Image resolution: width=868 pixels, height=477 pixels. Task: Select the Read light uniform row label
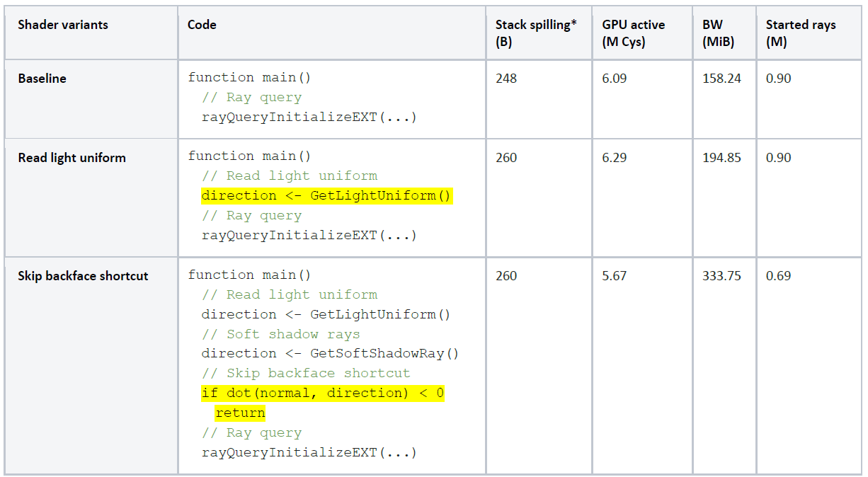click(72, 158)
